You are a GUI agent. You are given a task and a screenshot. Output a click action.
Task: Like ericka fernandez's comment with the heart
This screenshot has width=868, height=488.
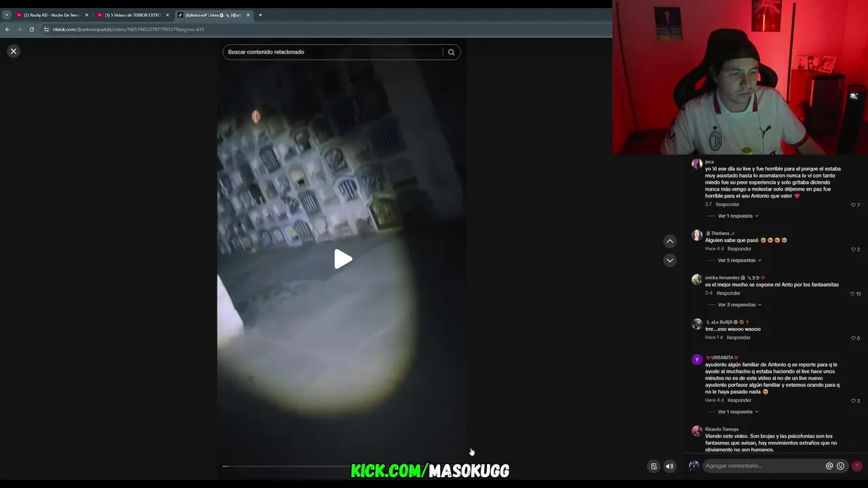tap(853, 293)
